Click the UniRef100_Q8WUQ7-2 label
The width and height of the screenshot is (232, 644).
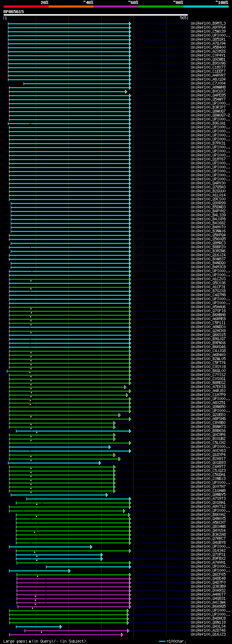pos(210,115)
